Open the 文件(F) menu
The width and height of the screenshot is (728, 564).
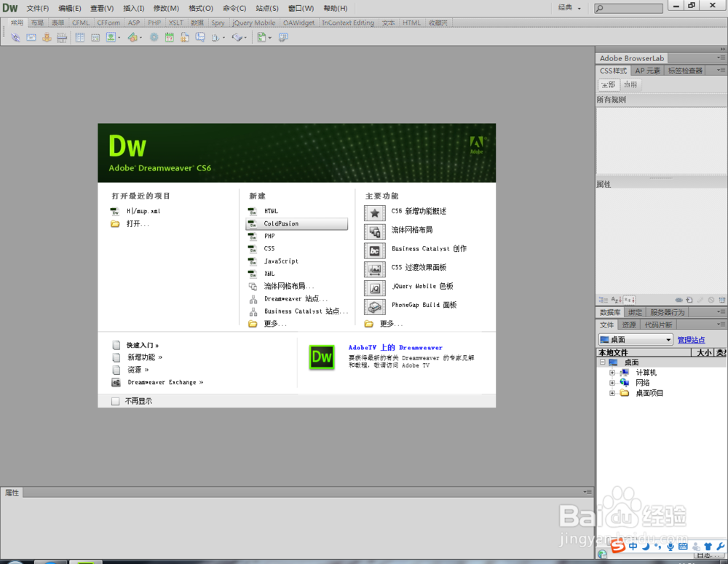pyautogui.click(x=38, y=8)
